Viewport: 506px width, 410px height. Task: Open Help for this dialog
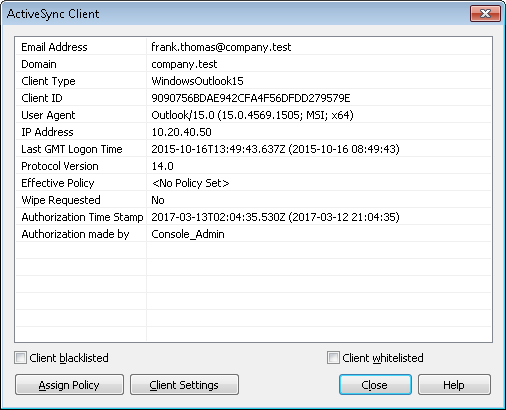tap(454, 385)
